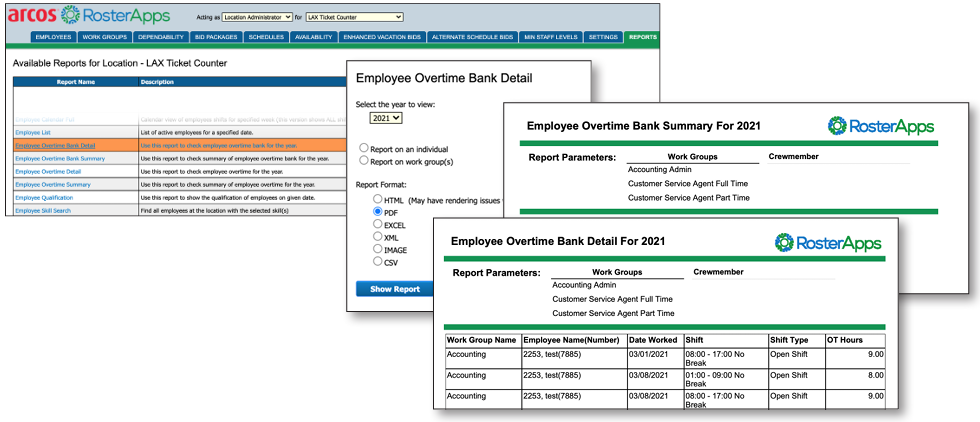Open Employee Skill Search report link

42,211
